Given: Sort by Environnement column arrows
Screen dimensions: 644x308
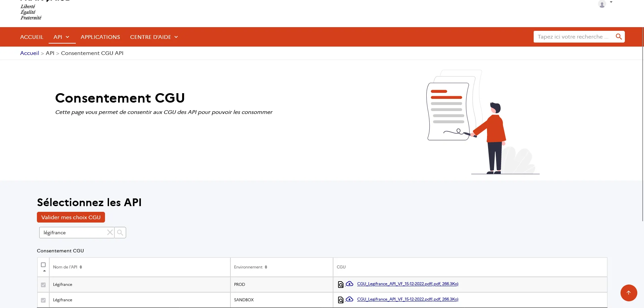Looking at the screenshot, I should pyautogui.click(x=266, y=267).
